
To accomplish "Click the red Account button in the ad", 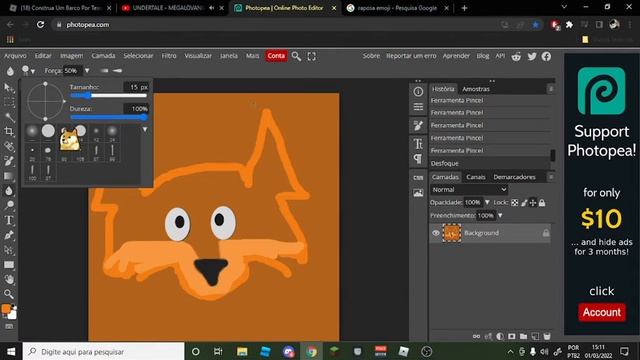I will point(602,312).
